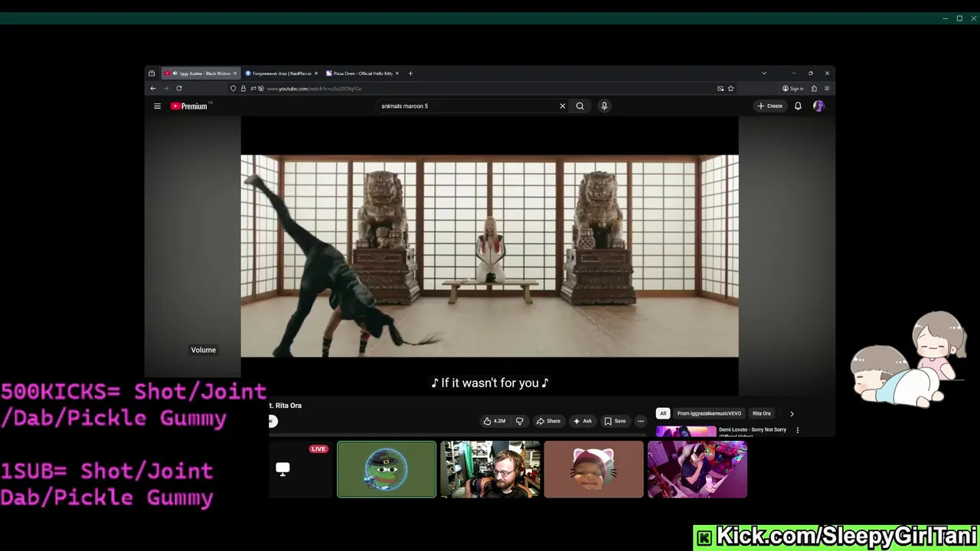Go back with the browser back arrow
The height and width of the screenshot is (551, 980).
(x=153, y=88)
